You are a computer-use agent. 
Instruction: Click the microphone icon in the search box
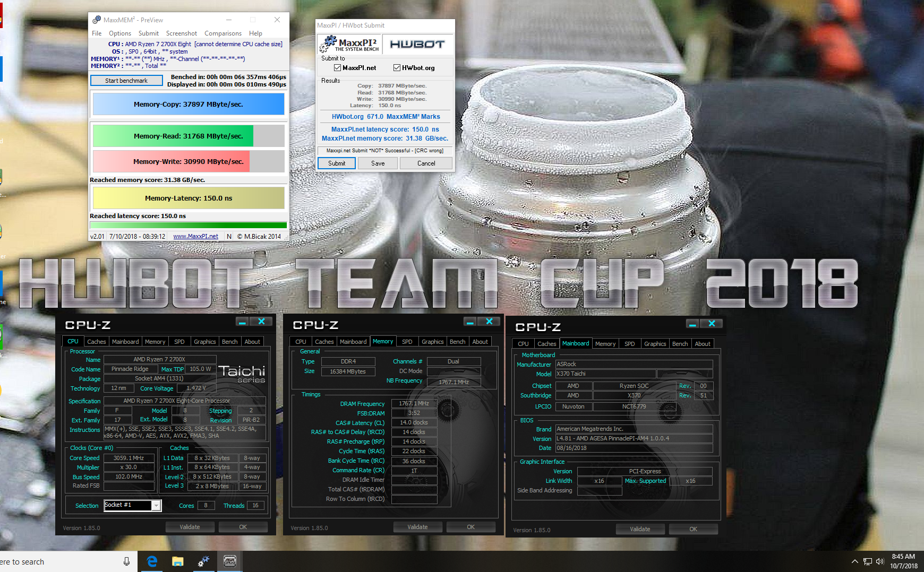[x=126, y=561]
